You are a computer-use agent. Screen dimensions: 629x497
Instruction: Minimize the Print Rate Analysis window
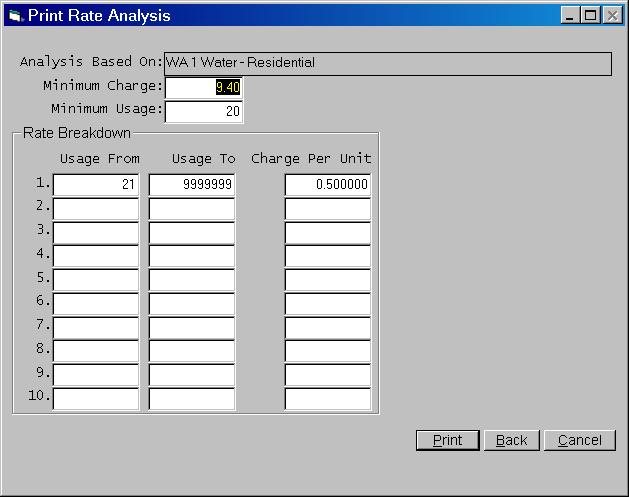[571, 15]
